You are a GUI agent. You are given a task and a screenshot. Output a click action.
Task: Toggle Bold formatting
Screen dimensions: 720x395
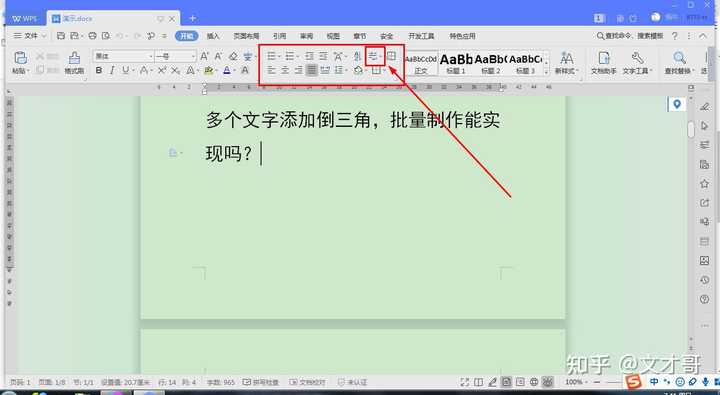pos(99,70)
